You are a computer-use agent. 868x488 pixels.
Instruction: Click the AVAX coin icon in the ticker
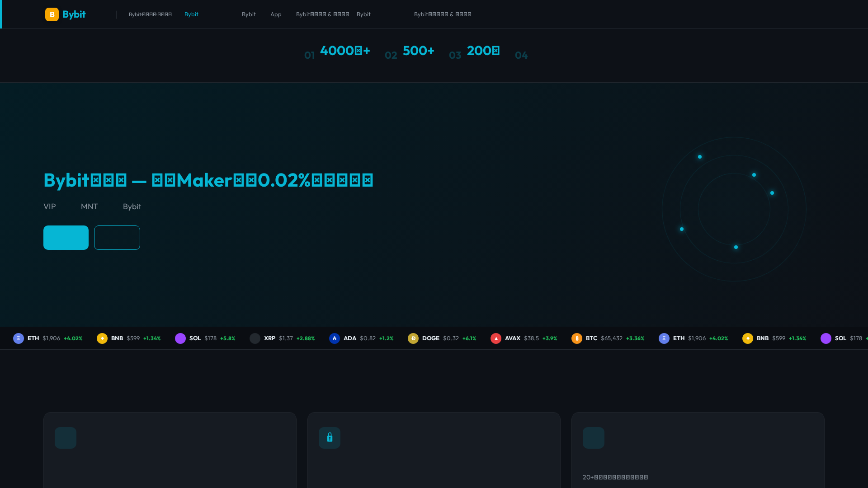496,338
